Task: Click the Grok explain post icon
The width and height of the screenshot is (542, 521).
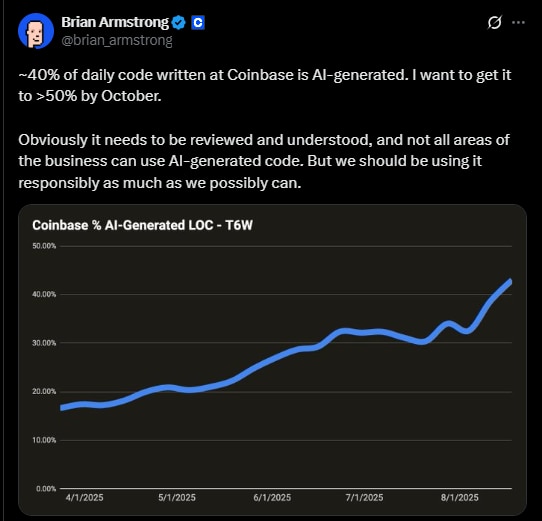Action: [x=494, y=23]
